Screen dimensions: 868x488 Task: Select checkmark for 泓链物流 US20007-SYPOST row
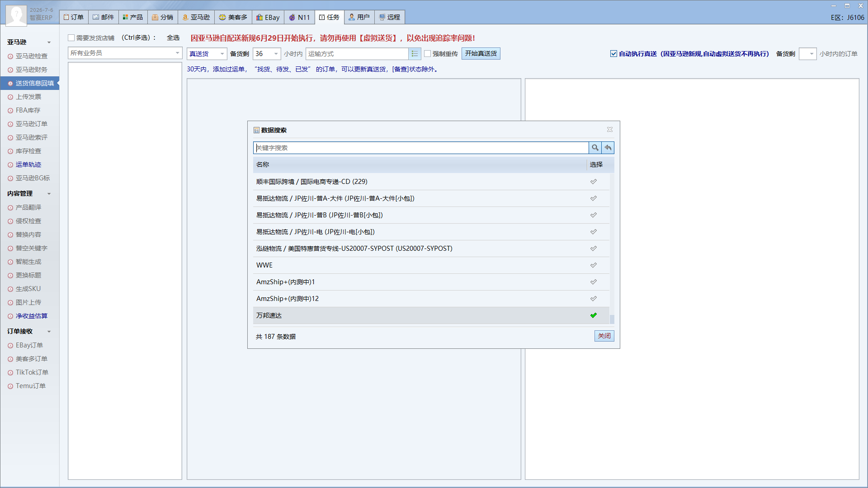point(594,249)
